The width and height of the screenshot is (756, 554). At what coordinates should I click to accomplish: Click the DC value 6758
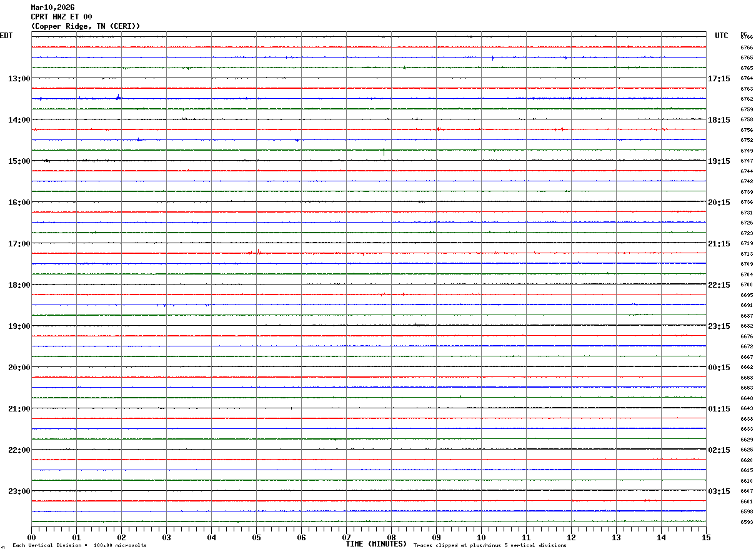point(747,120)
